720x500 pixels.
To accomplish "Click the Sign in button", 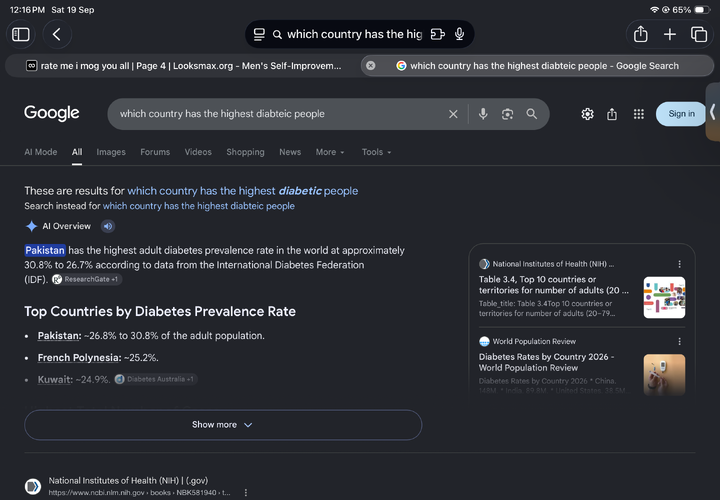I will (681, 114).
